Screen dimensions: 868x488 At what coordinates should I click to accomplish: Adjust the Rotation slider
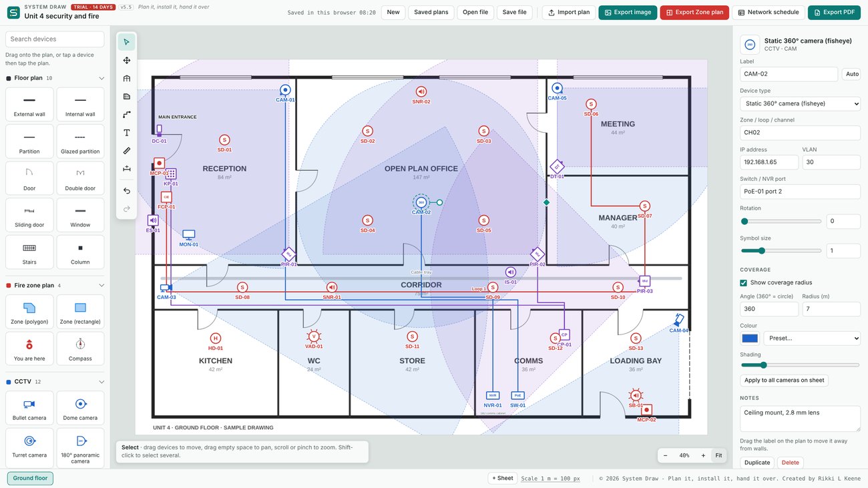[781, 221]
